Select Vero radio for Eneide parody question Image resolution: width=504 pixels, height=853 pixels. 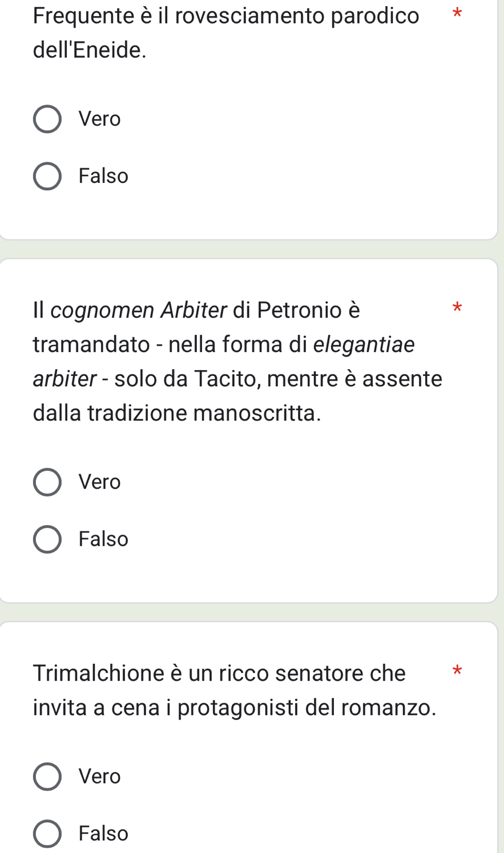click(x=47, y=119)
